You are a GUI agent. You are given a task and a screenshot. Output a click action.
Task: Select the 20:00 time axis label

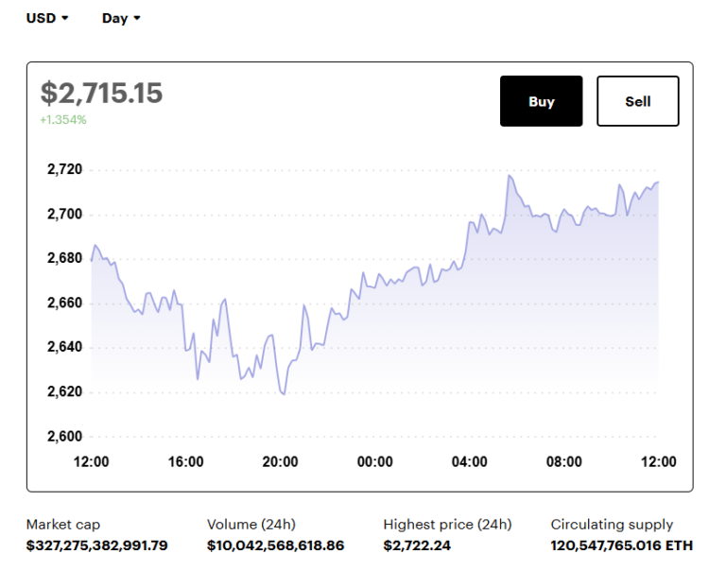[x=280, y=462]
